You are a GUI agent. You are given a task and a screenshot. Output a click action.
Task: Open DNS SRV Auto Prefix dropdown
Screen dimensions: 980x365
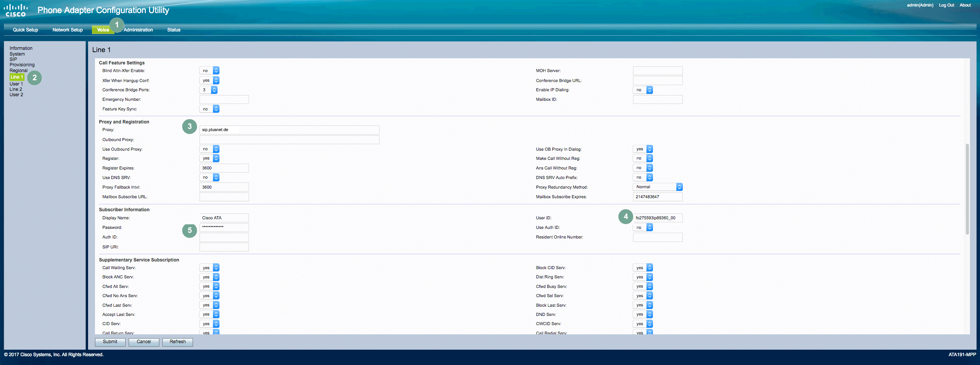pos(643,178)
